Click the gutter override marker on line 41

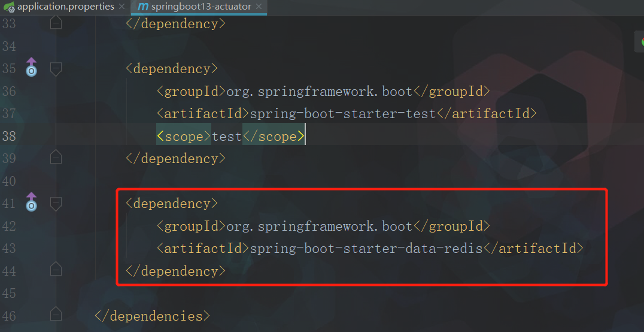click(x=31, y=201)
